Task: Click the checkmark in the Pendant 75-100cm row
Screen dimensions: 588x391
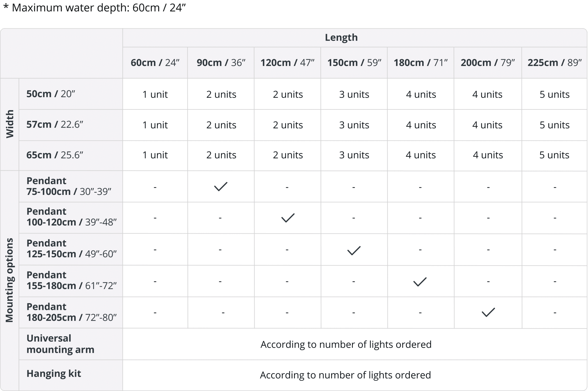Action: [x=221, y=186]
